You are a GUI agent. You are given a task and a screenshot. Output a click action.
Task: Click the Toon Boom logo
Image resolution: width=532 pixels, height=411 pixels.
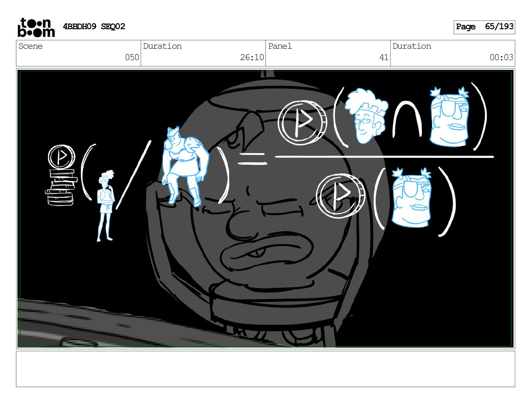point(36,27)
